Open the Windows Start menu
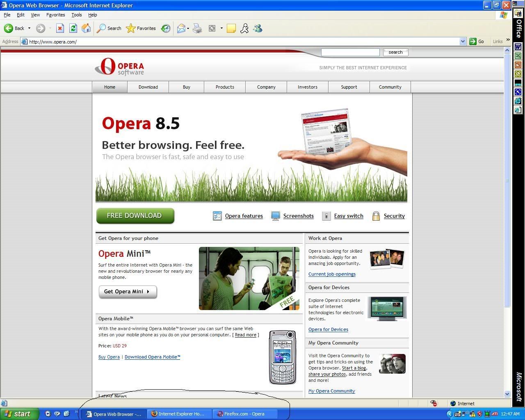This screenshot has width=525, height=420. (x=19, y=414)
